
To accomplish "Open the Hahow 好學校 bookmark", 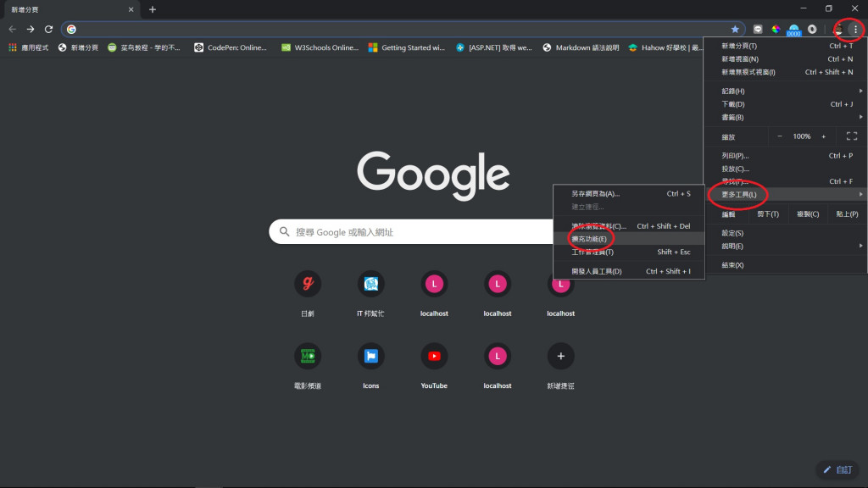I will pos(665,47).
